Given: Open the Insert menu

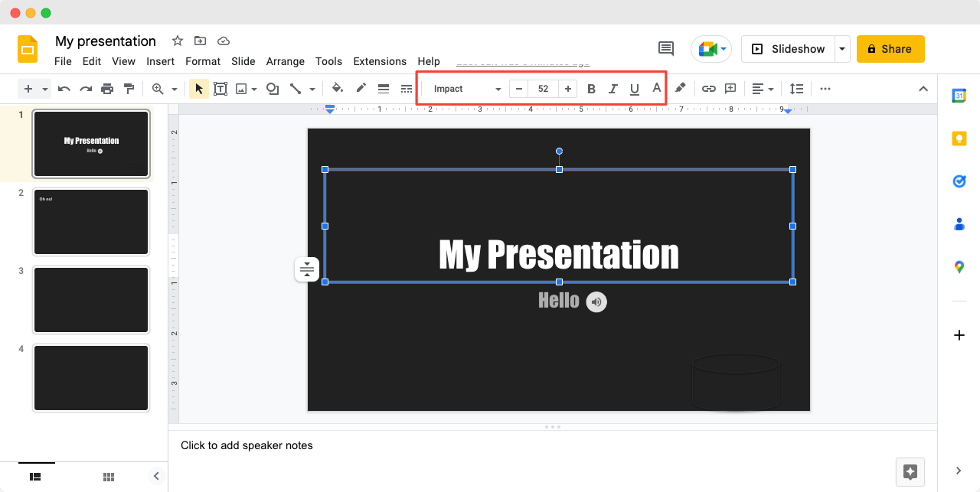Looking at the screenshot, I should [x=161, y=61].
